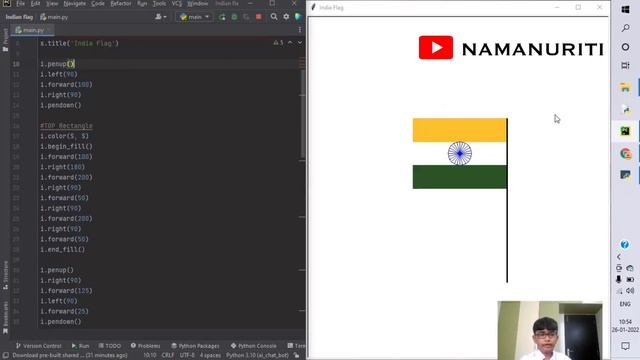The width and height of the screenshot is (640, 360).
Task: Open the Project tool window sidebar tab
Action: (5, 40)
